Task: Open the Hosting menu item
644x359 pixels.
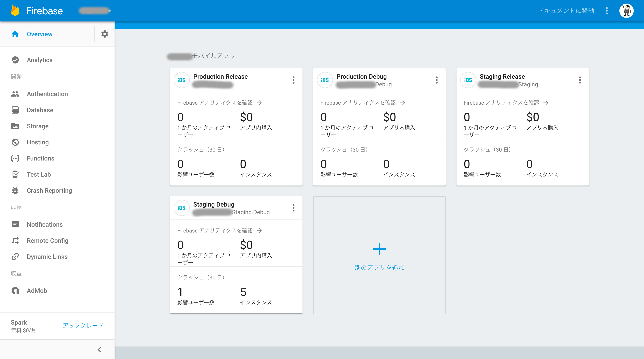Action: 38,142
